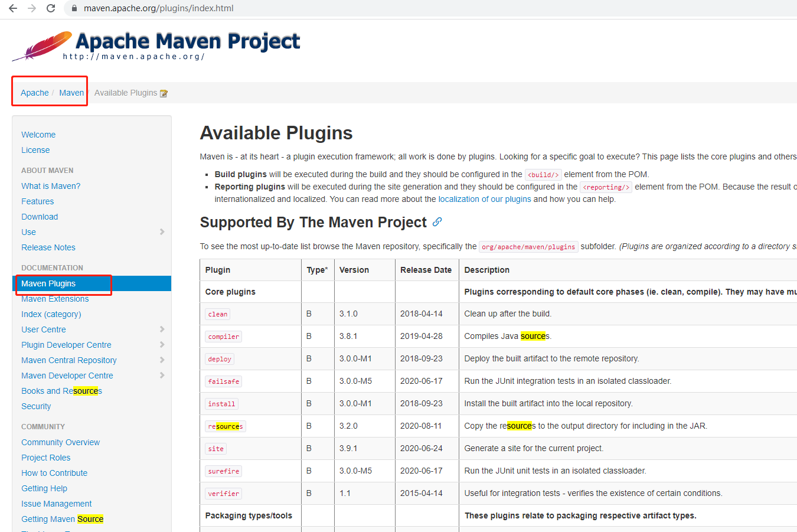Click the browser forward arrow icon
The image size is (797, 532).
[32, 8]
